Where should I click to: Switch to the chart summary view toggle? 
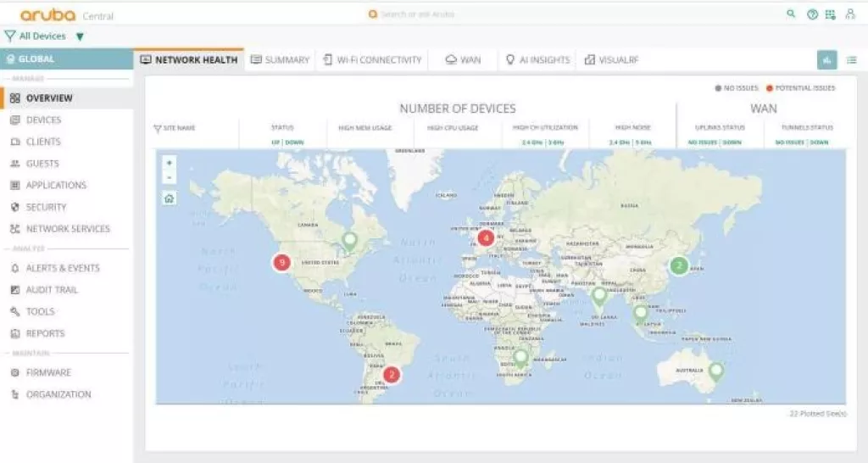[826, 59]
